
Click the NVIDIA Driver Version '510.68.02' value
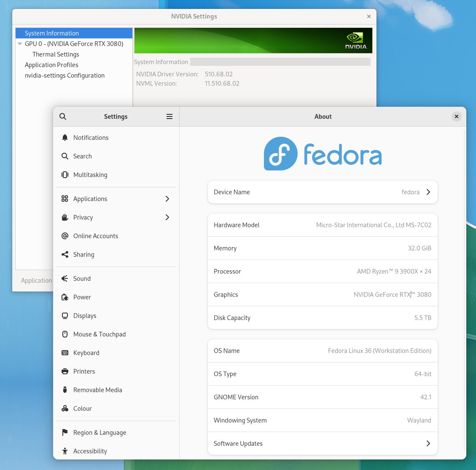(218, 74)
